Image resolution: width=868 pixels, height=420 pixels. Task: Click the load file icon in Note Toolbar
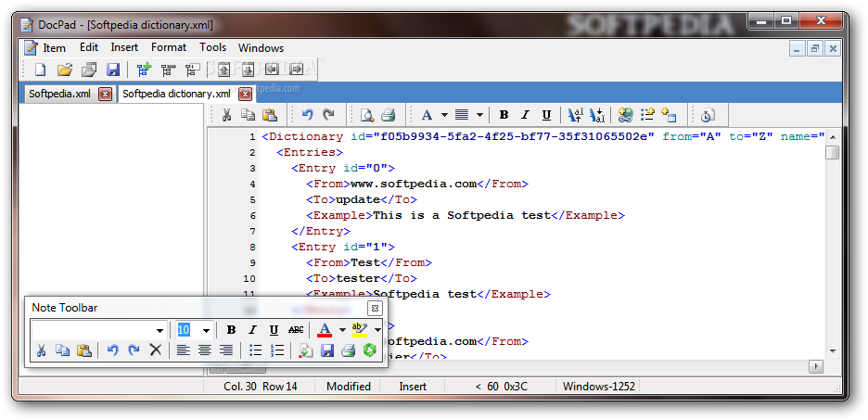coord(306,350)
